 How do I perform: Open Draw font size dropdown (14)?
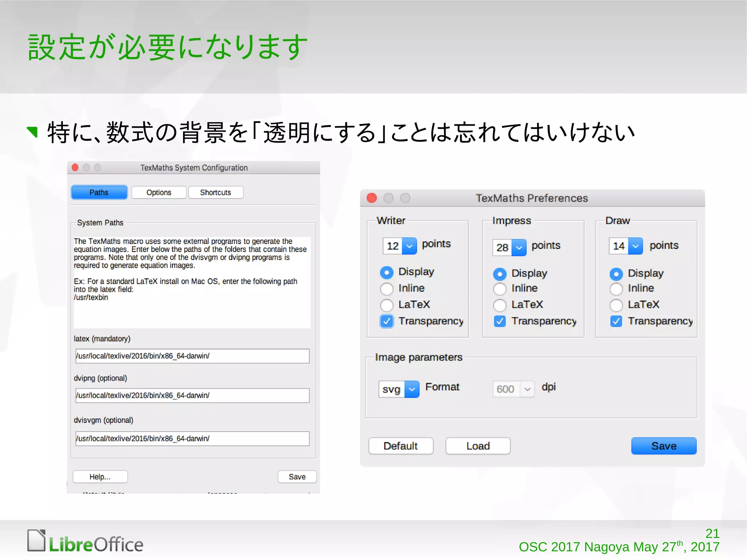tap(635, 246)
